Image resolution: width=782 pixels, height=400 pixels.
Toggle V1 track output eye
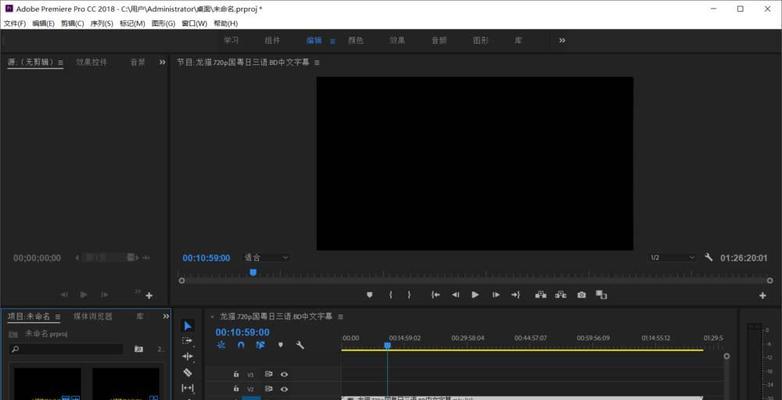[284, 375]
